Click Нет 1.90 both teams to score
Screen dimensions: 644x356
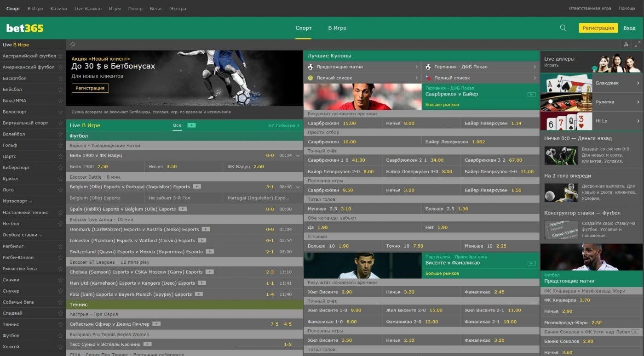[x=480, y=227]
